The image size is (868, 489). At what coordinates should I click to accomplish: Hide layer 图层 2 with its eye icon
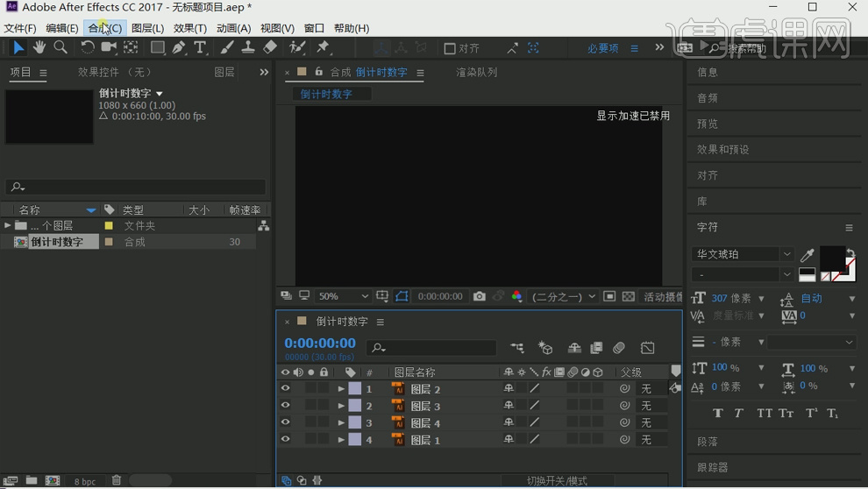tap(285, 389)
